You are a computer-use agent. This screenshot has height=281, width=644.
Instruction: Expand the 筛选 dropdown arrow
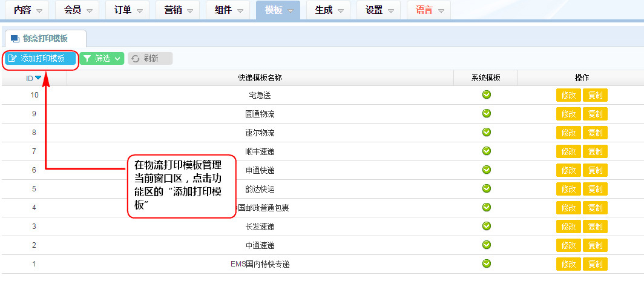[117, 59]
